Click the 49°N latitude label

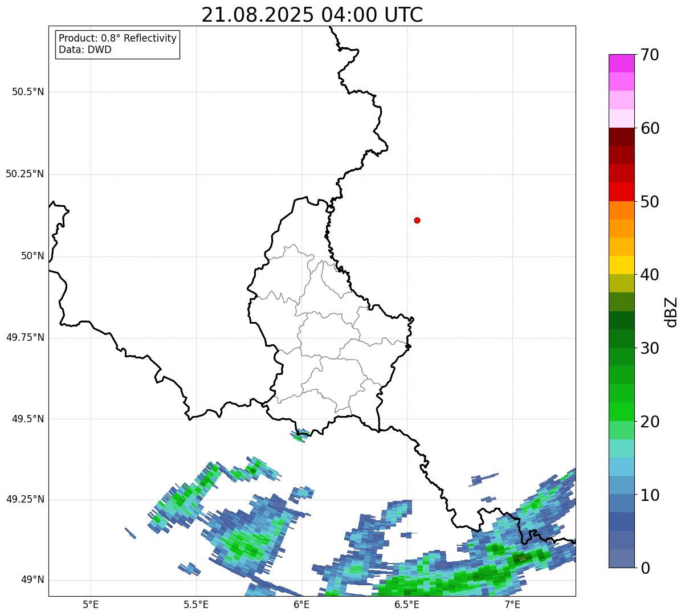pyautogui.click(x=32, y=580)
